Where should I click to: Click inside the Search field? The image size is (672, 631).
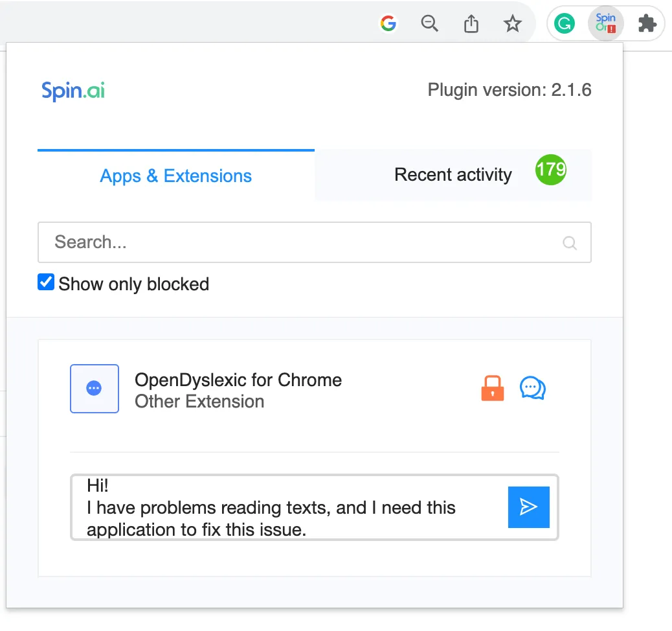[259, 242]
